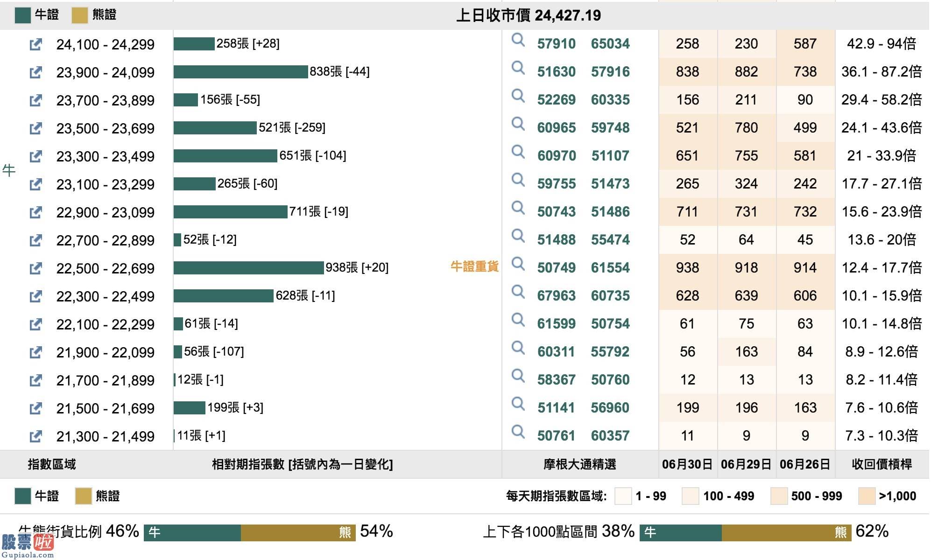Open external link icon for 23,500 - 23,699 row
Image resolution: width=931 pixels, height=560 pixels.
(x=35, y=128)
